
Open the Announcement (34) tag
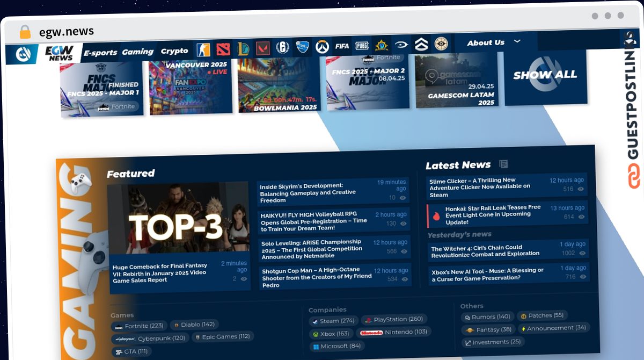[553, 328]
